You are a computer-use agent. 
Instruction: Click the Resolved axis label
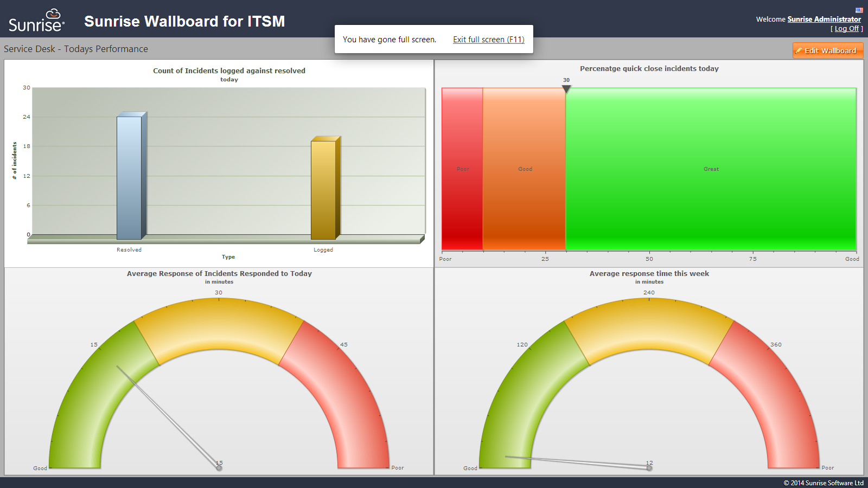(x=129, y=250)
